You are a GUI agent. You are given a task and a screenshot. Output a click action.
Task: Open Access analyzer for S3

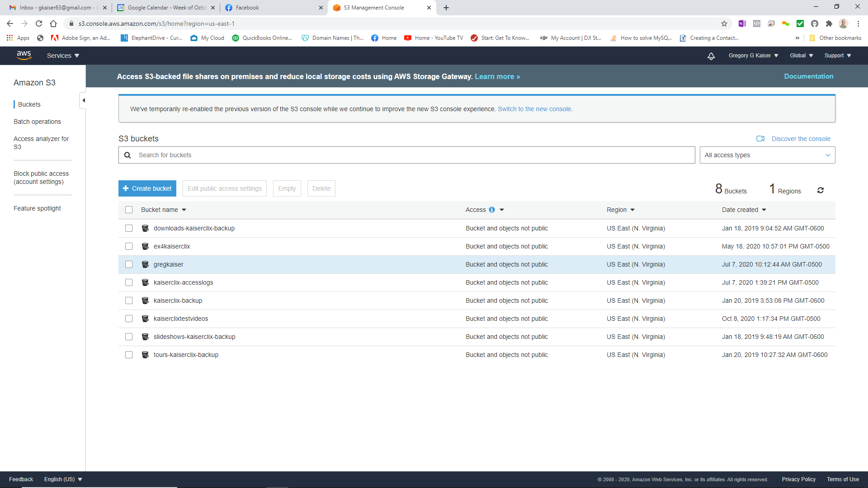(x=41, y=143)
